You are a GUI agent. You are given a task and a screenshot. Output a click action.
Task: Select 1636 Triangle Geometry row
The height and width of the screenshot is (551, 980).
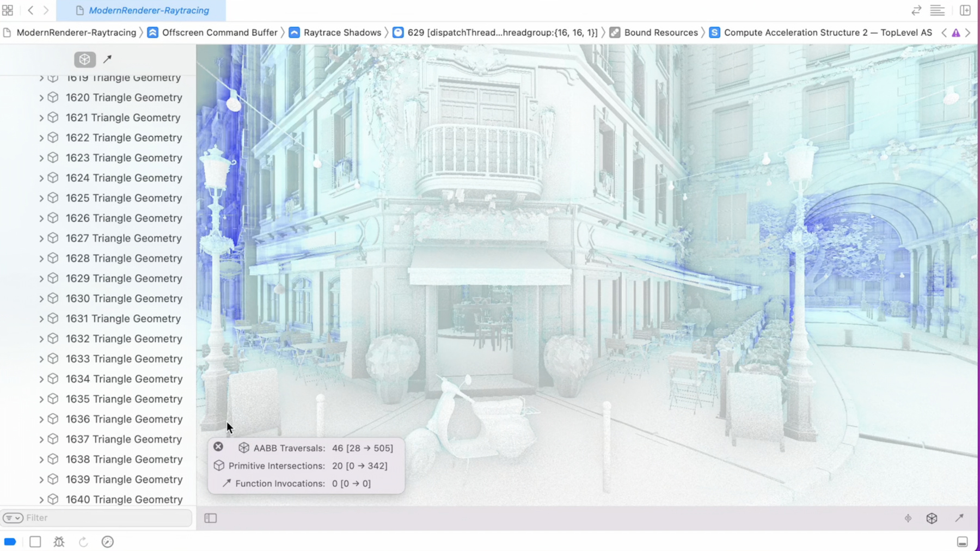pos(98,419)
